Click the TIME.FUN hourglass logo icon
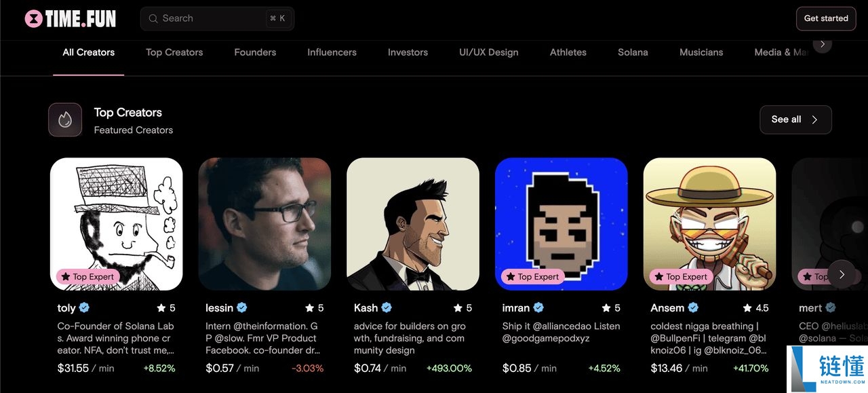This screenshot has width=868, height=393. tap(33, 18)
